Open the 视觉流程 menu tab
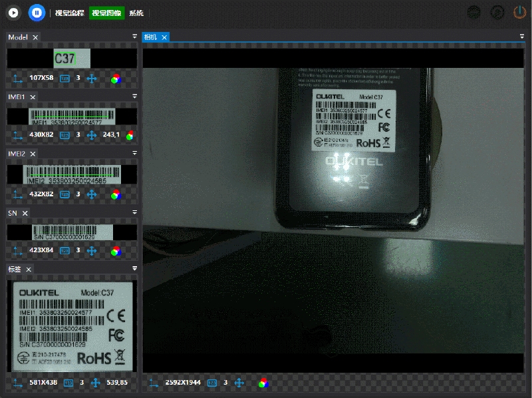Viewport: 532px width, 398px height. click(70, 13)
